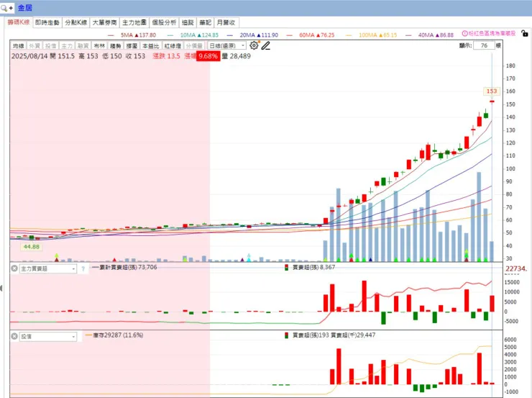Toggle the overlay button left of 本益比

coord(132,46)
